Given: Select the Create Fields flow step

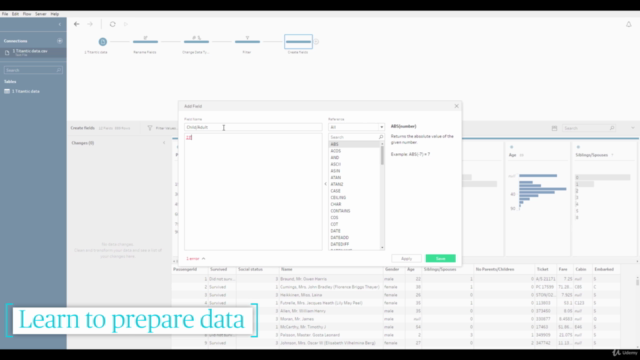Looking at the screenshot, I should pos(298,42).
